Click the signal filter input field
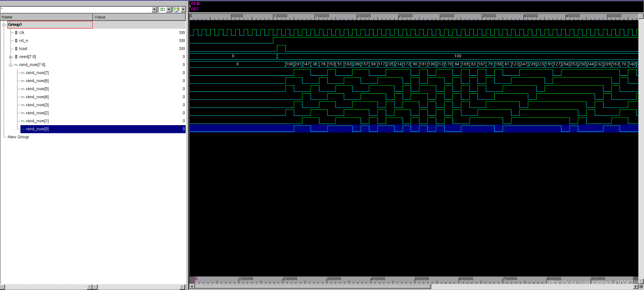The image size is (644, 290). 76,9
